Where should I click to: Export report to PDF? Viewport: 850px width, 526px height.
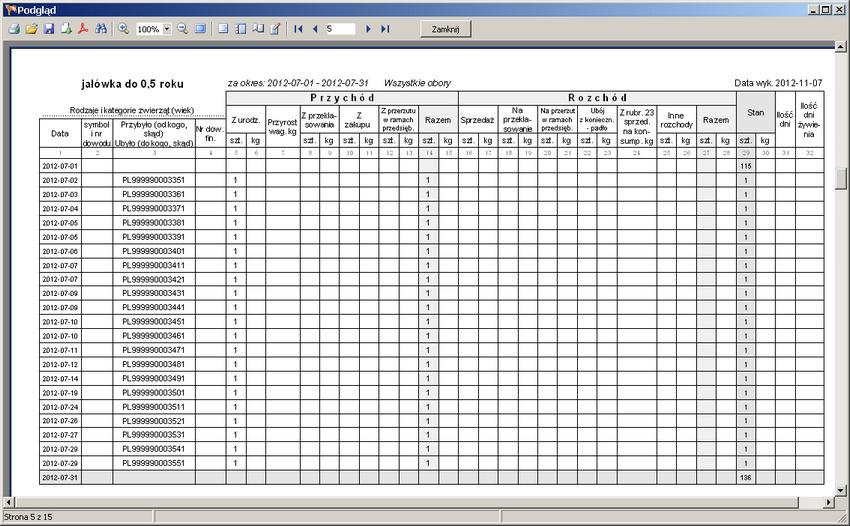[x=83, y=29]
